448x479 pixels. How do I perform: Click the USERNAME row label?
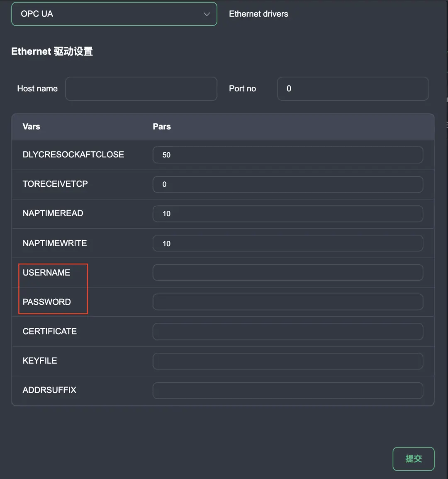click(x=46, y=273)
